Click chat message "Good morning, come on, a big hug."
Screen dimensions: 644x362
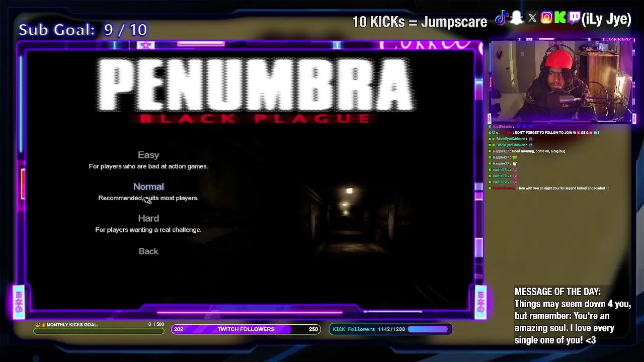coord(538,151)
